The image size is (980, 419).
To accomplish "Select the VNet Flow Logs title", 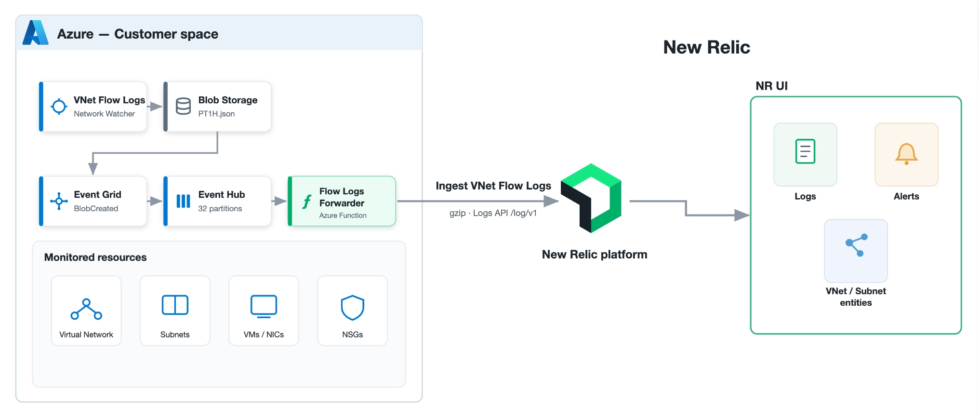I will 109,100.
